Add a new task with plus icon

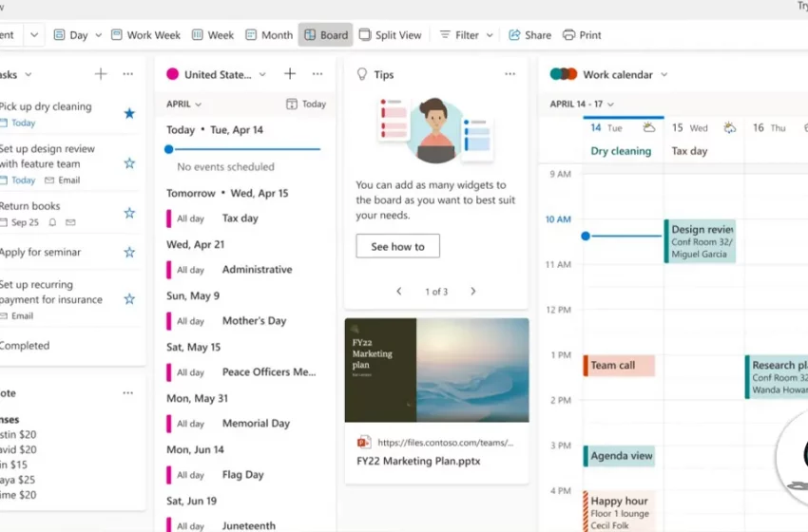coord(101,74)
